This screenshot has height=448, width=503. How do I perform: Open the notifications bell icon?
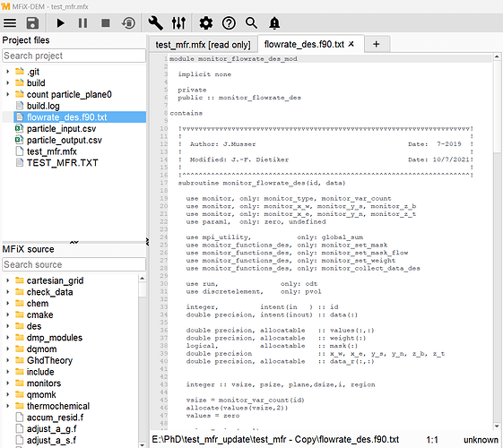coord(274,23)
